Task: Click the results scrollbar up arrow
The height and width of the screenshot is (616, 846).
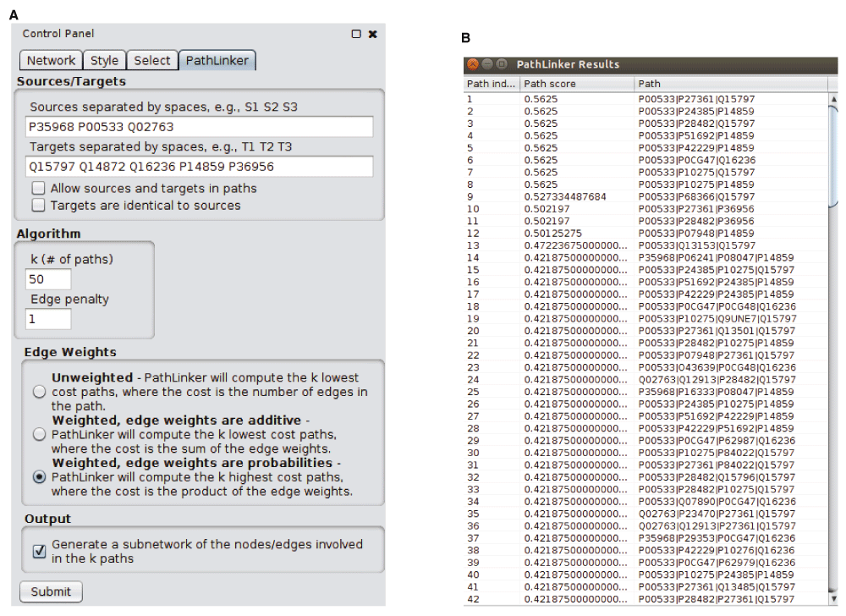Action: coord(833,99)
